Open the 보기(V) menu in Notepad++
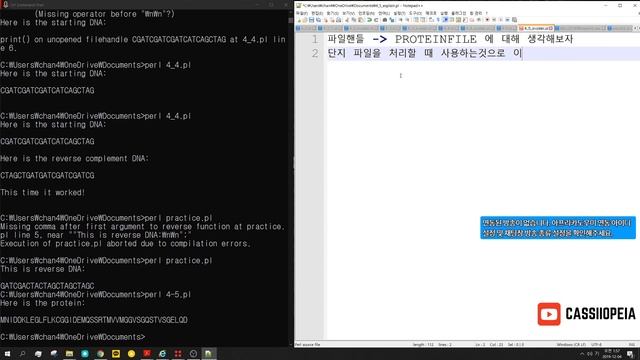Viewport: 640px width, 360px height. tap(349, 13)
